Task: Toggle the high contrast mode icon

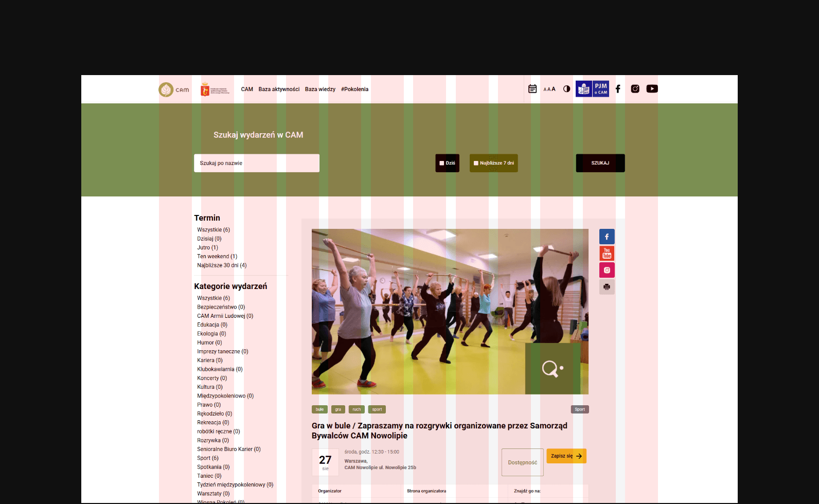Action: [566, 89]
